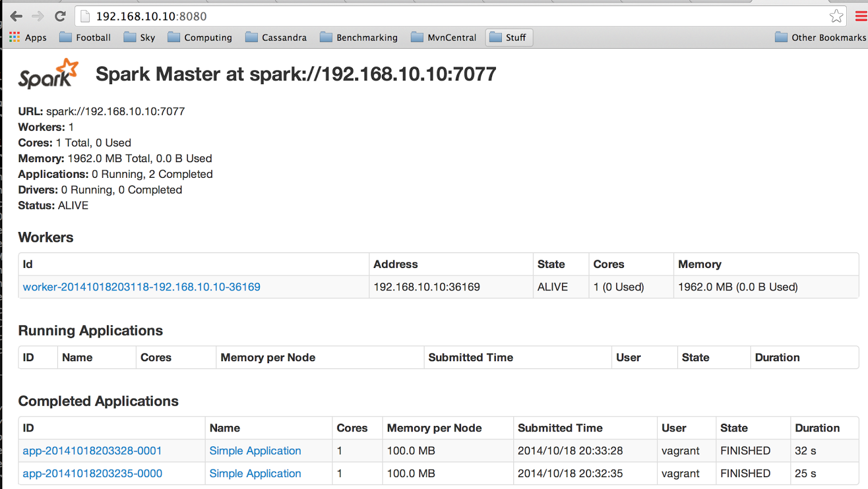Open the Sky bookmarks folder

[x=139, y=37]
